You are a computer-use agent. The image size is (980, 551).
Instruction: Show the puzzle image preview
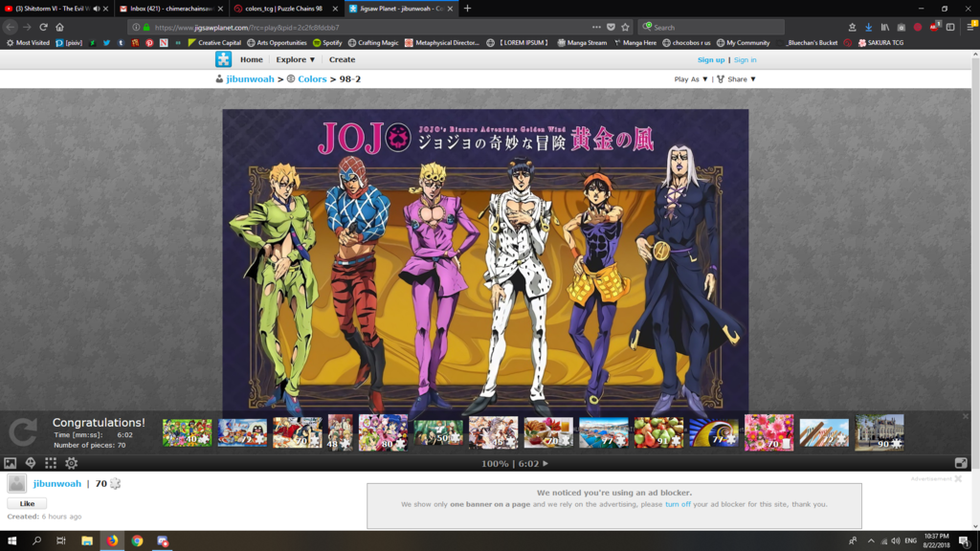click(x=10, y=463)
